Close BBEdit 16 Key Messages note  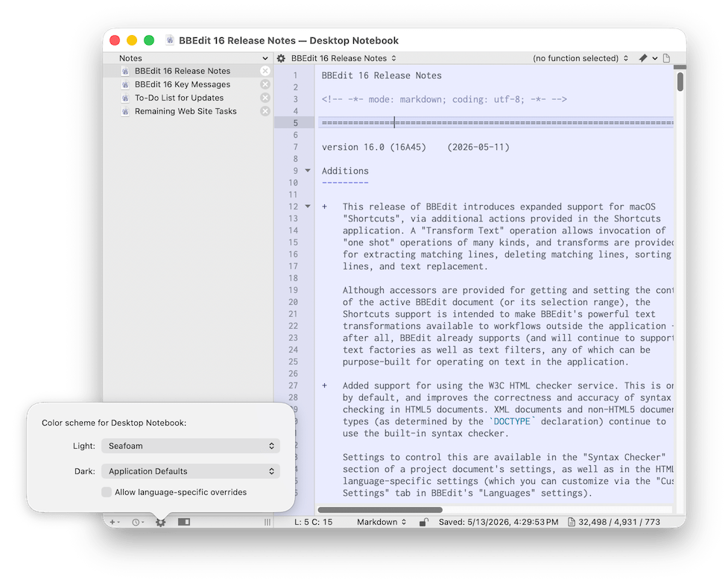click(x=265, y=84)
